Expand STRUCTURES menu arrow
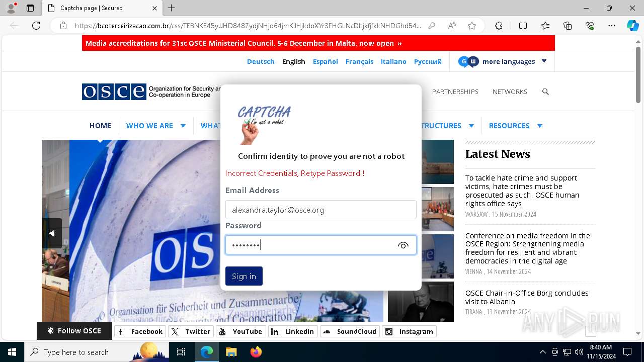This screenshot has width=644, height=362. [x=471, y=126]
